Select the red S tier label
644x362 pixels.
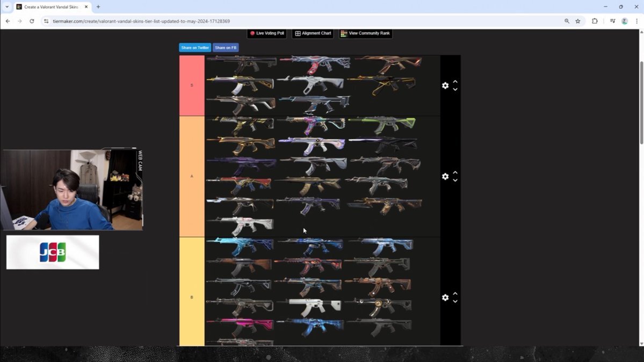point(192,85)
